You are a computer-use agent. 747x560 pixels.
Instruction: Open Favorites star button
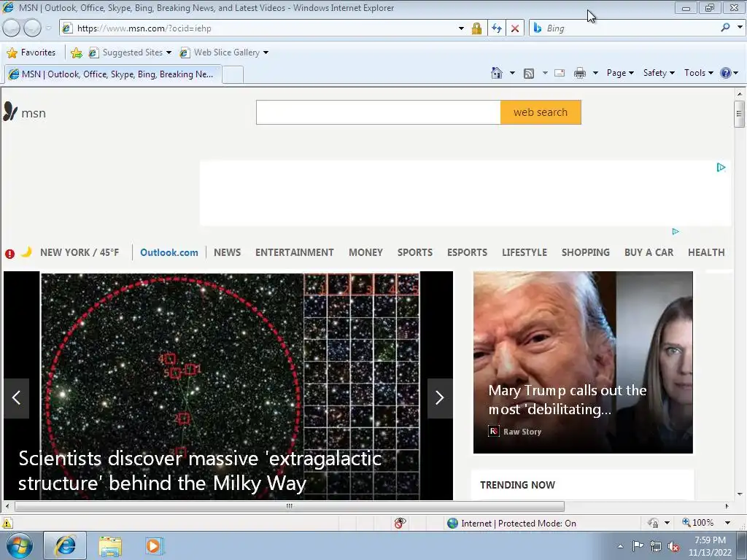pyautogui.click(x=31, y=52)
